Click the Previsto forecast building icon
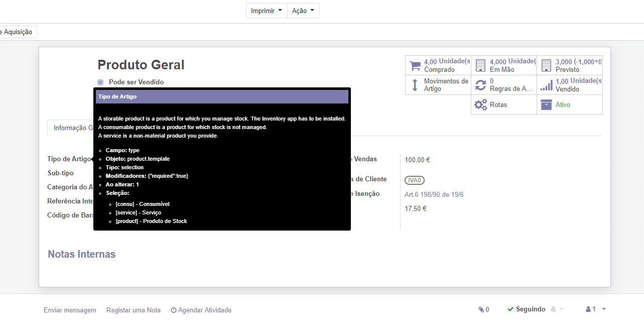The image size is (644, 331). [546, 66]
